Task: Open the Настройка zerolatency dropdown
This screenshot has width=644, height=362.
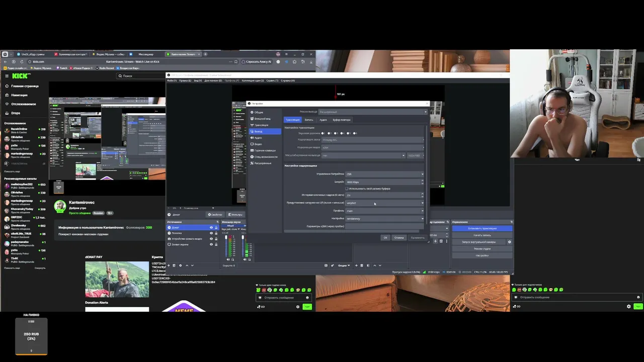Action: (385, 219)
